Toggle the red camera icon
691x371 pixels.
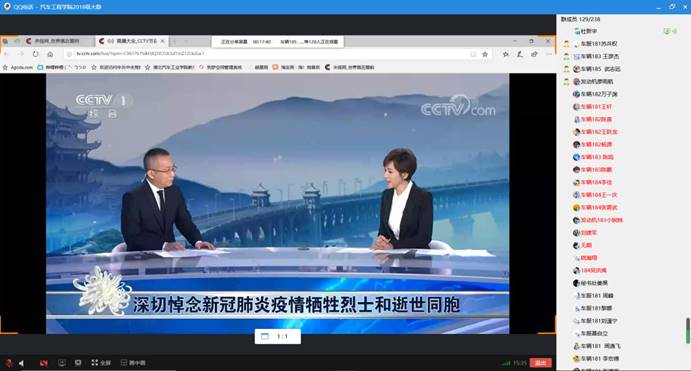(x=44, y=363)
